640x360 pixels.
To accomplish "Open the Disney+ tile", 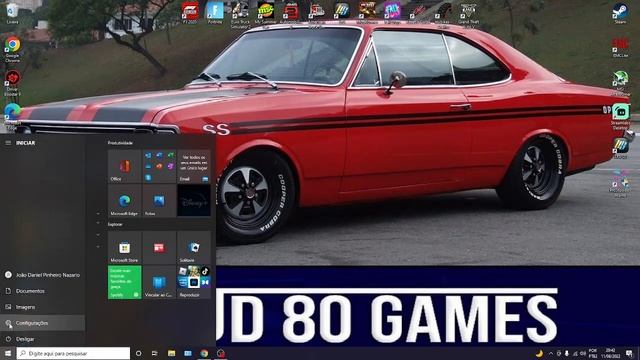I will tap(194, 200).
